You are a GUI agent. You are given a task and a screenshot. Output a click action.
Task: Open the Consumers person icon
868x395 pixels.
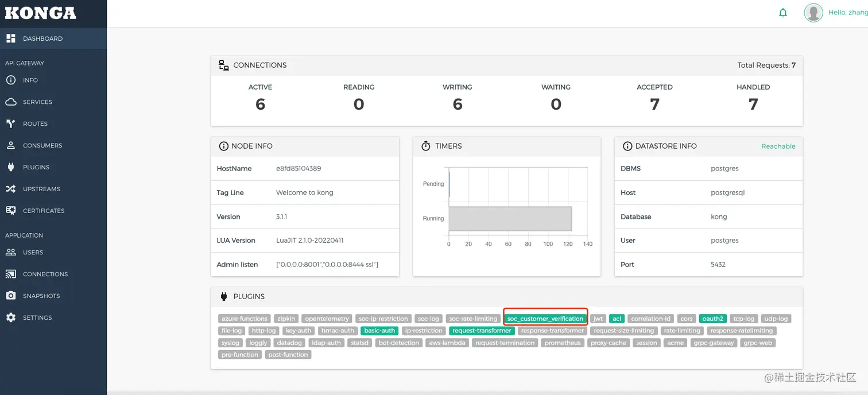tap(10, 146)
